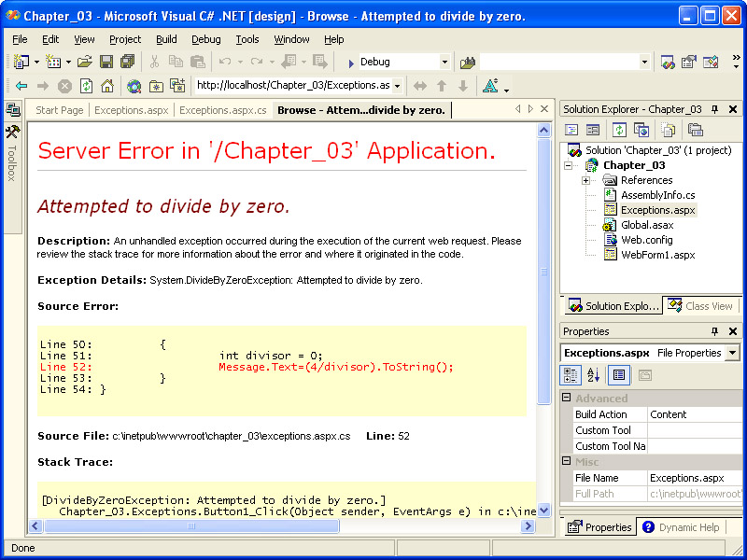Image resolution: width=747 pixels, height=560 pixels.
Task: Navigate back with the web Back arrow
Action: click(x=21, y=86)
